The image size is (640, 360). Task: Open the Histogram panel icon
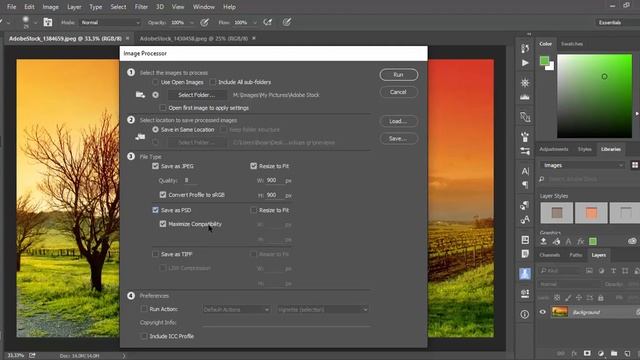[x=525, y=97]
